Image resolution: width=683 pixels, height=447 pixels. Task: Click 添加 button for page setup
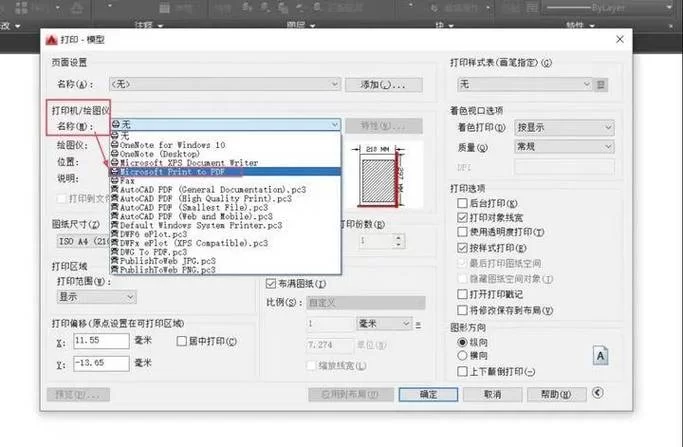coord(383,85)
